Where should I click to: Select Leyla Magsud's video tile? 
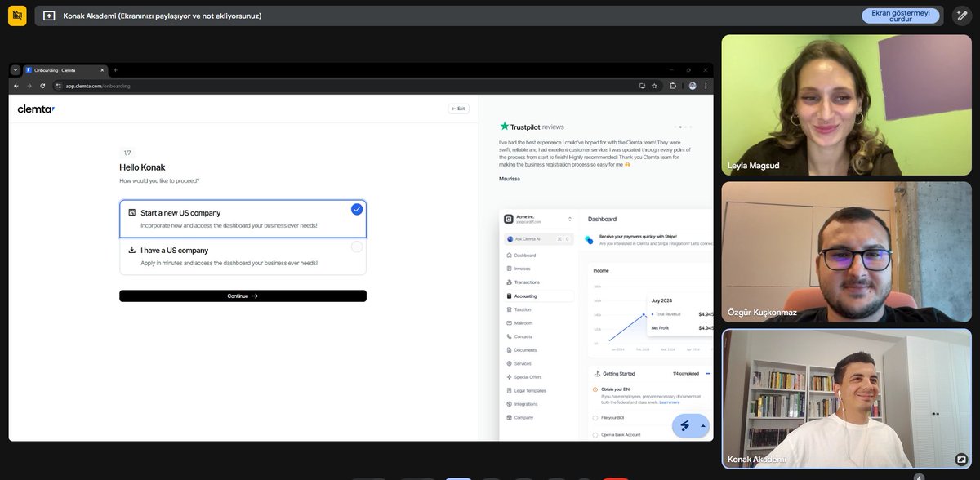coord(846,105)
